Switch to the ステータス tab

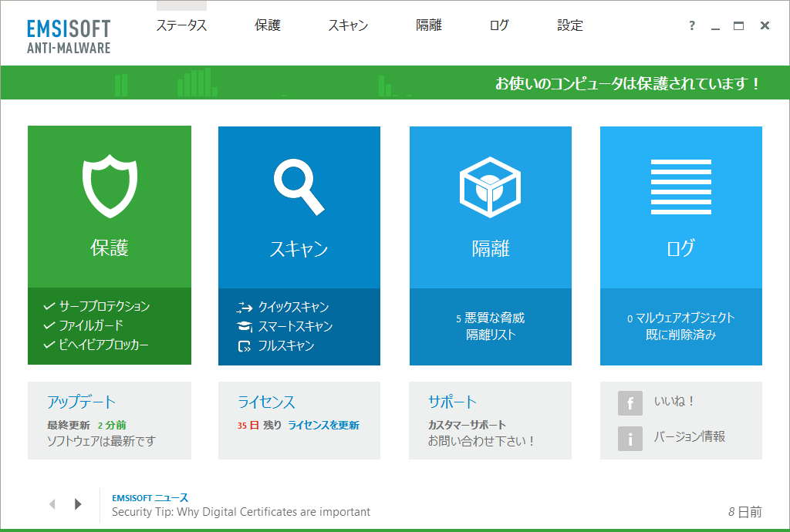[x=181, y=25]
